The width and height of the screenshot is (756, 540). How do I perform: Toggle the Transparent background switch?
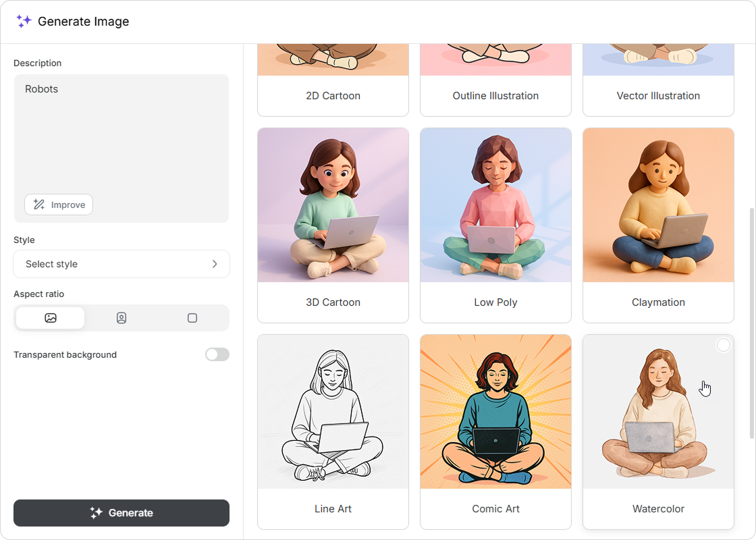tap(217, 354)
